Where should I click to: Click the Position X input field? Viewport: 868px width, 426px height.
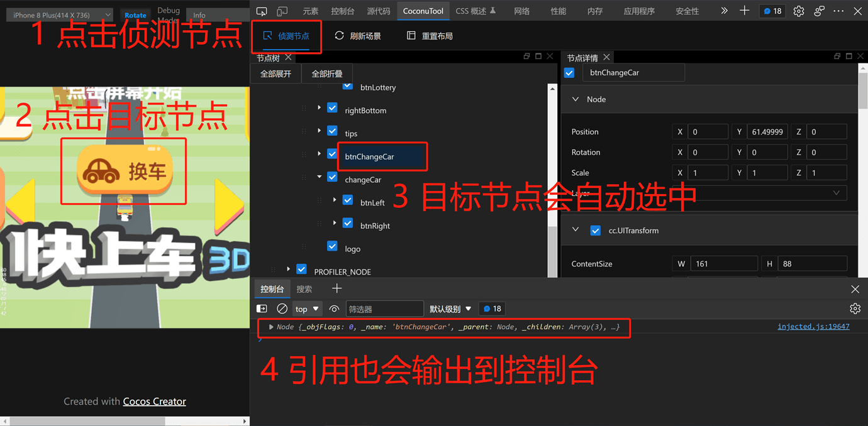click(707, 132)
